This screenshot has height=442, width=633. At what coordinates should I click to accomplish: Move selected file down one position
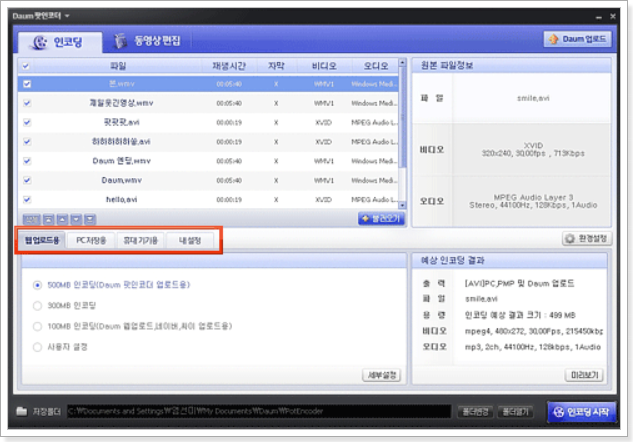pyautogui.click(x=76, y=219)
